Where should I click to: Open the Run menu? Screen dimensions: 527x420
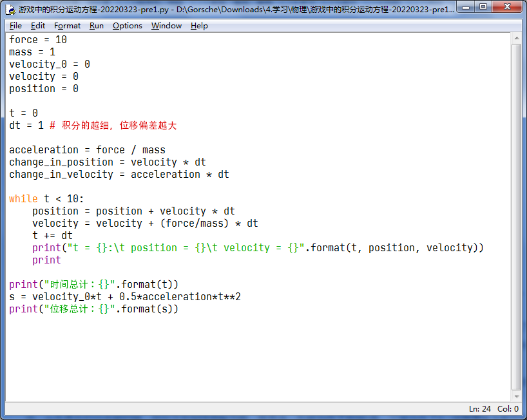pos(97,26)
